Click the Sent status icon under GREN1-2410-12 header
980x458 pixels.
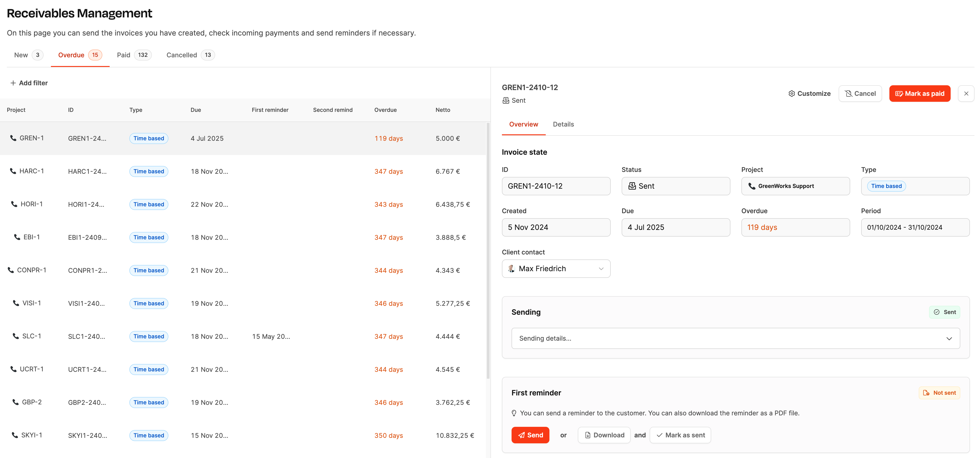(x=506, y=100)
